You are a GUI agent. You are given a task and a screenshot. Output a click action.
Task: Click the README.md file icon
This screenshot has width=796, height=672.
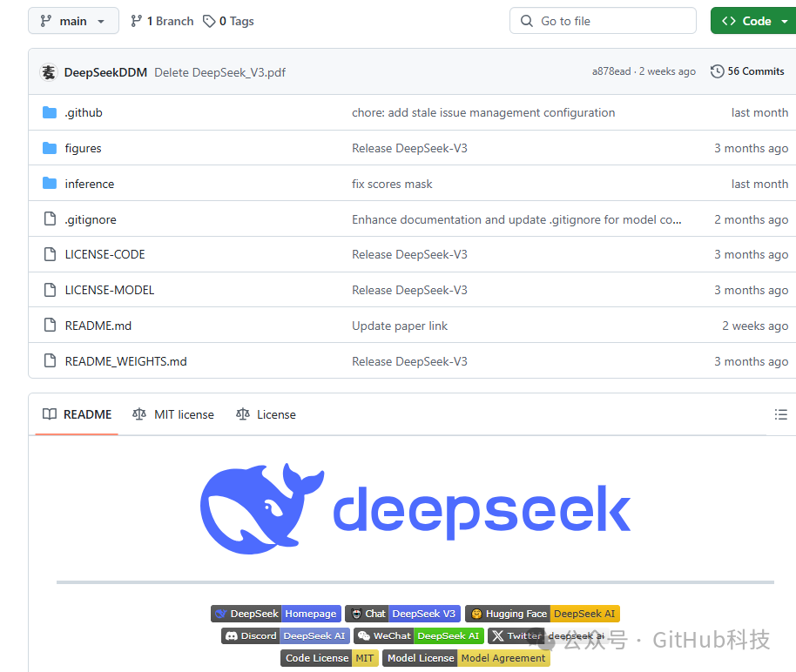click(x=50, y=325)
